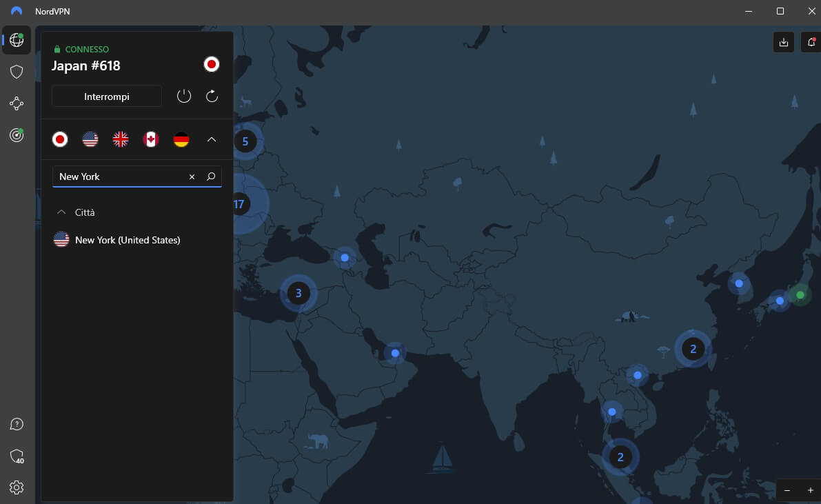Open Meshnet nodes icon in sidebar
The height and width of the screenshot is (504, 821).
pyautogui.click(x=17, y=103)
